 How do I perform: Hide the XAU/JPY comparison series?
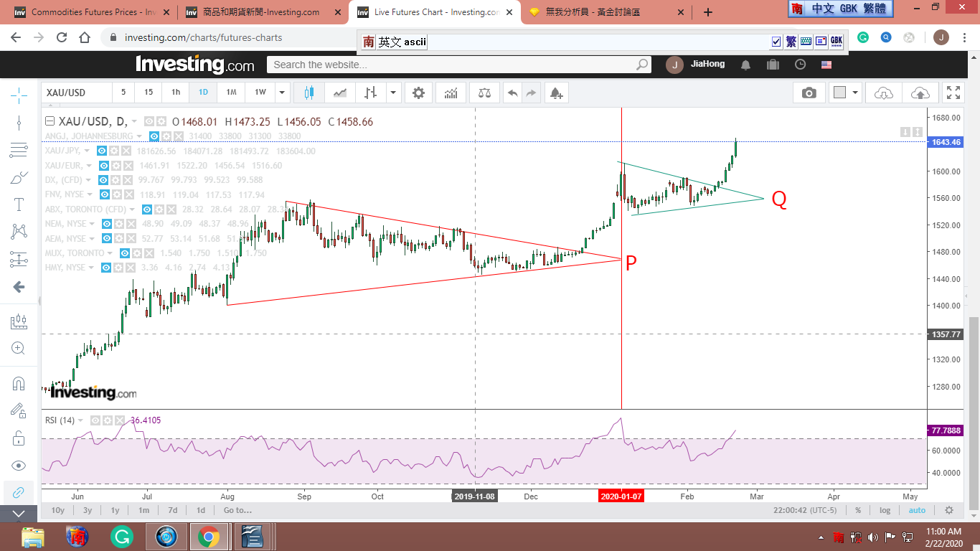tap(103, 151)
